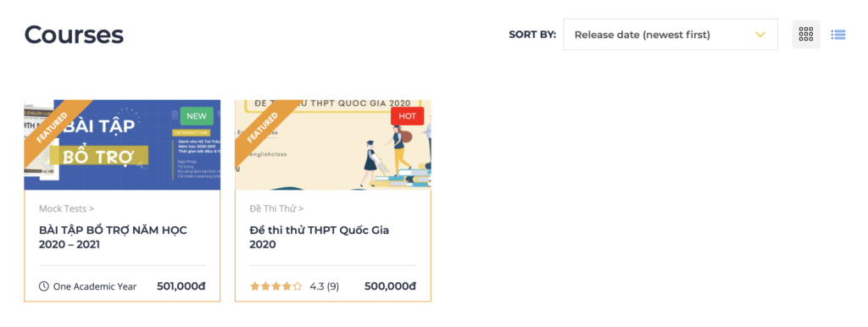This screenshot has height=327, width=868.
Task: Open the Sort By dropdown
Action: (670, 34)
